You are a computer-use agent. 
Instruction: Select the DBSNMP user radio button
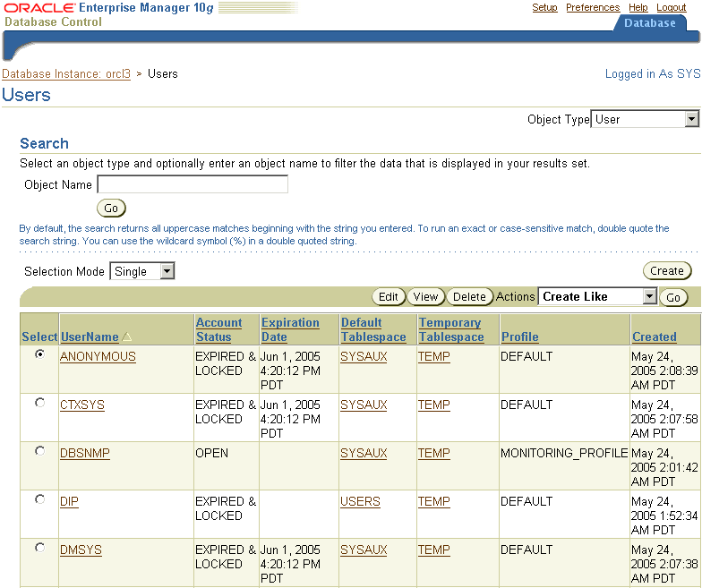click(39, 451)
